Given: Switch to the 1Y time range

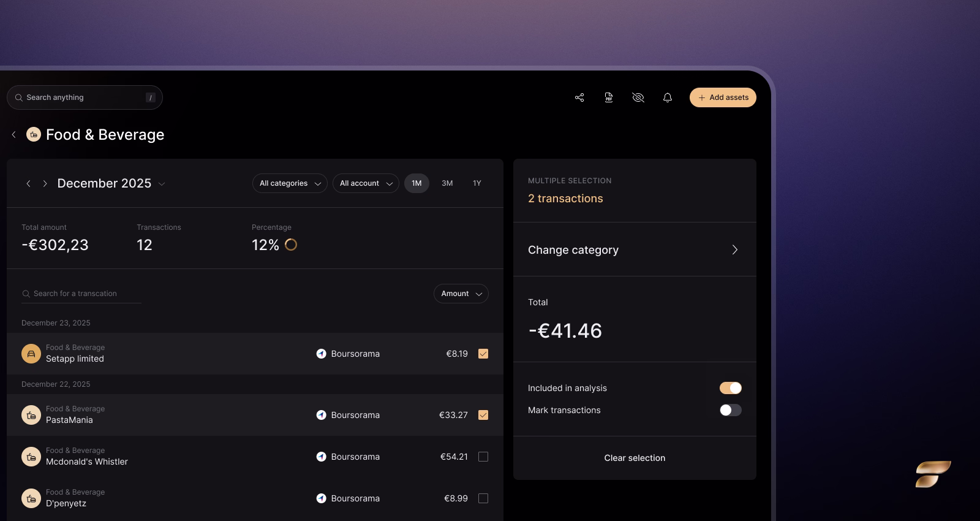Looking at the screenshot, I should (x=477, y=183).
